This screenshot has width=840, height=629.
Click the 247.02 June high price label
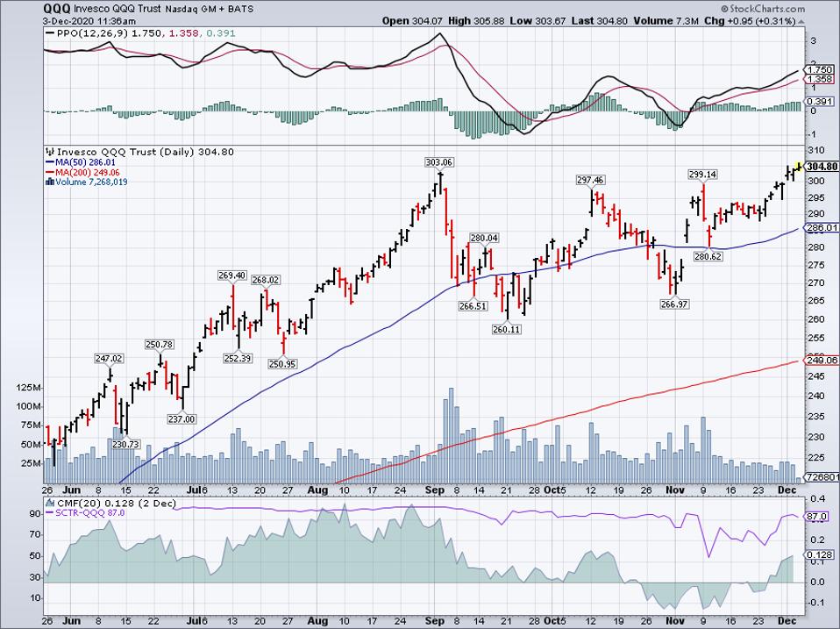coord(109,359)
